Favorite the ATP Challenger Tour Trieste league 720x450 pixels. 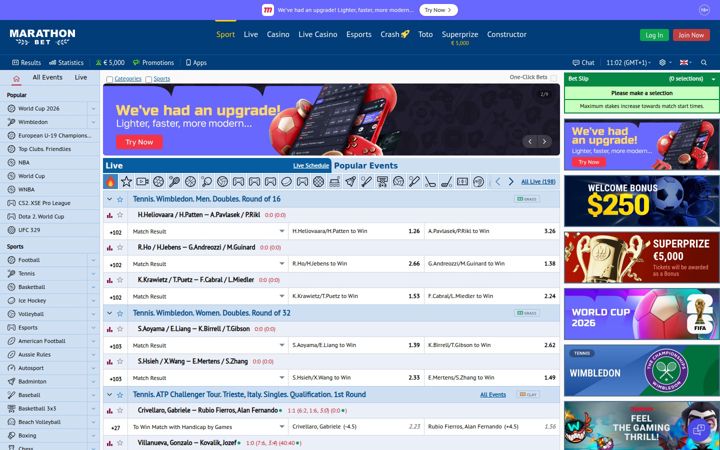click(120, 394)
